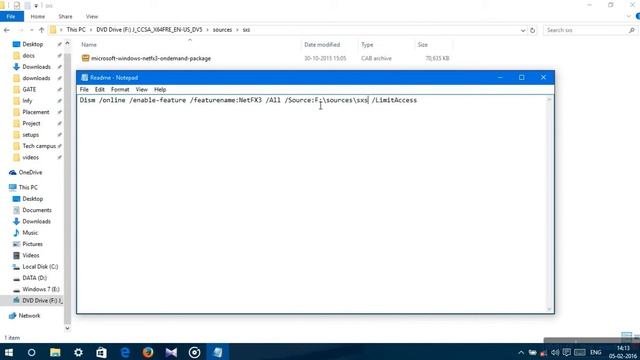Open Settings gear on taskbar
The width and height of the screenshot is (640, 360).
pos(78,352)
